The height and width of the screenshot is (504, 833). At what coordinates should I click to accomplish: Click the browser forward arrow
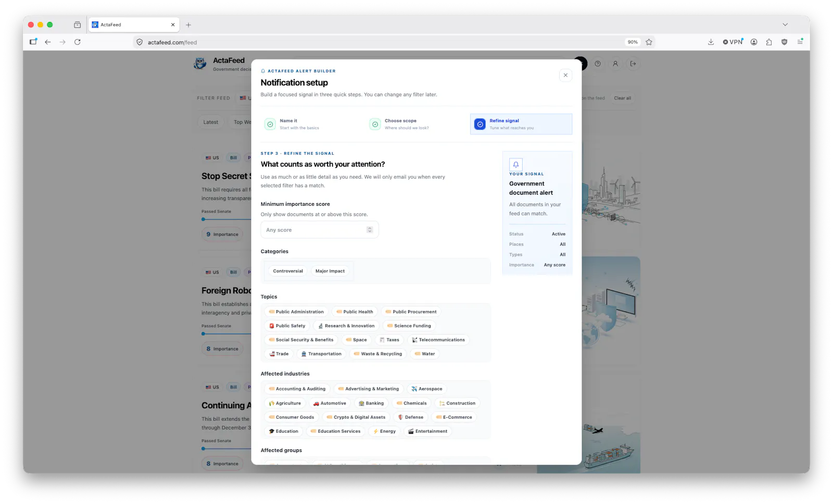point(62,42)
